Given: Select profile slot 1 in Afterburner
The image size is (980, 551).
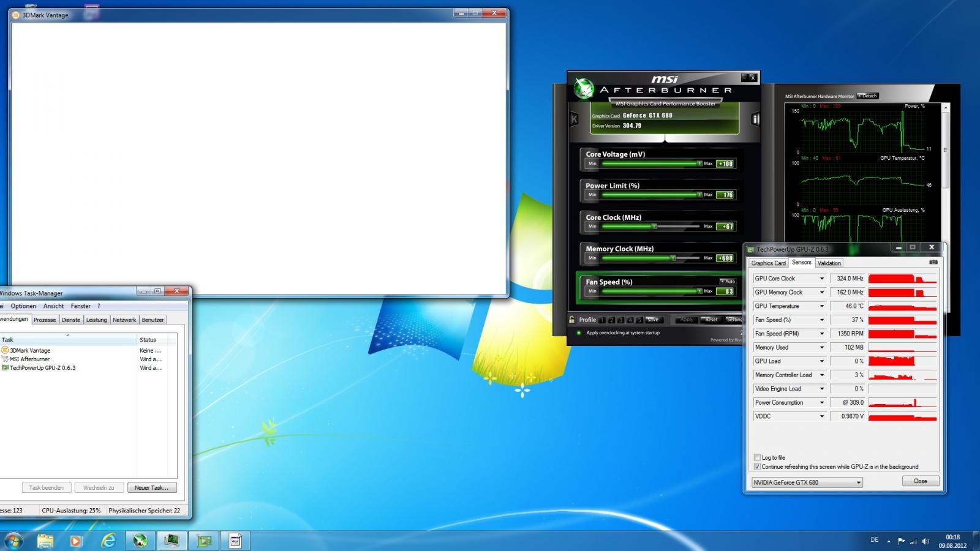Looking at the screenshot, I should point(602,320).
